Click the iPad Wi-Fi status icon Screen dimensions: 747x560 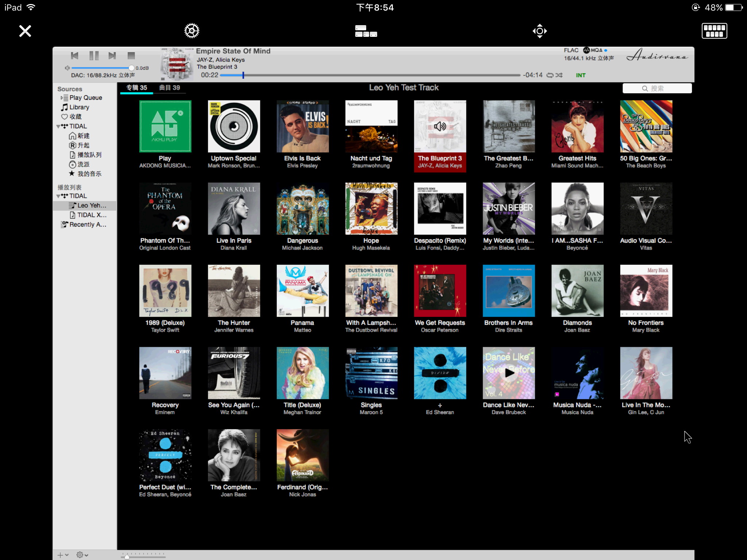click(31, 7)
